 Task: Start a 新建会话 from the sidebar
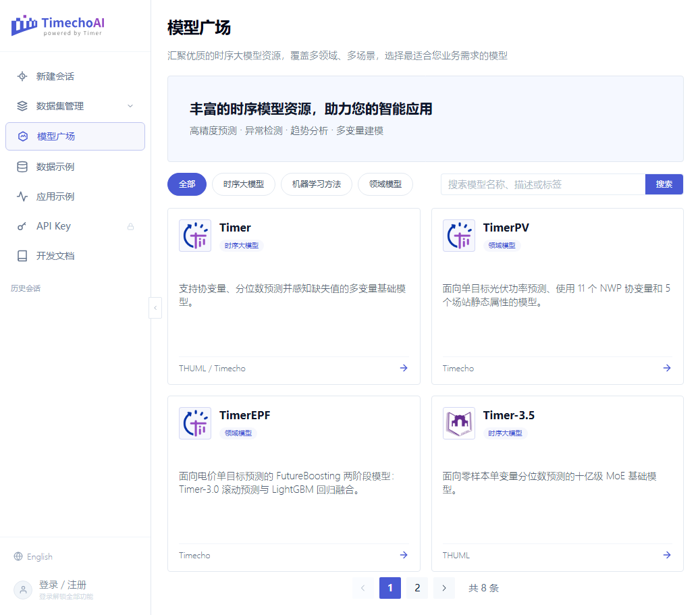click(x=75, y=76)
